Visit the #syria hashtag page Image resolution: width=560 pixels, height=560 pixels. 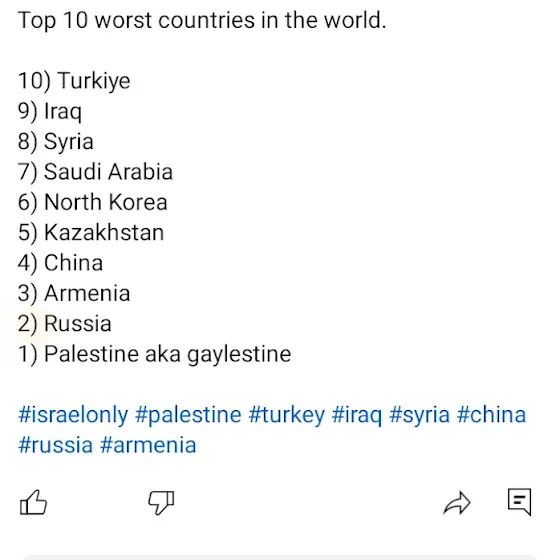419,415
